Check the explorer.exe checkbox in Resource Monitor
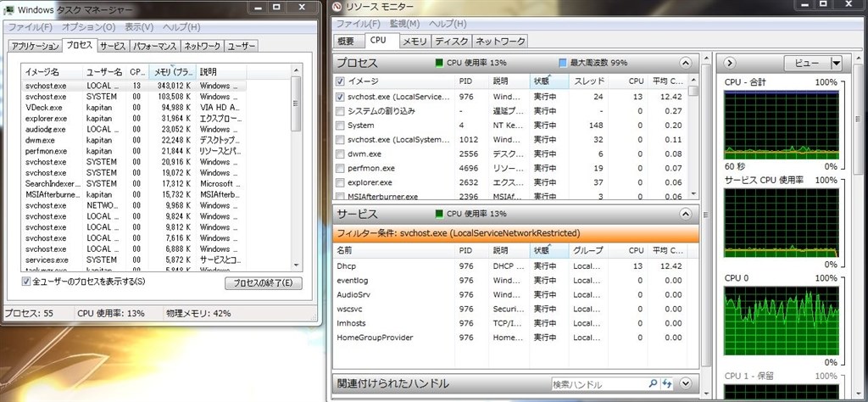Screen dimensions: 868x402 click(x=340, y=182)
